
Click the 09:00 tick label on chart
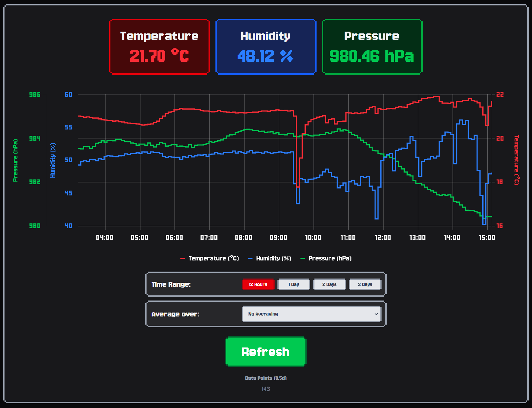point(278,237)
